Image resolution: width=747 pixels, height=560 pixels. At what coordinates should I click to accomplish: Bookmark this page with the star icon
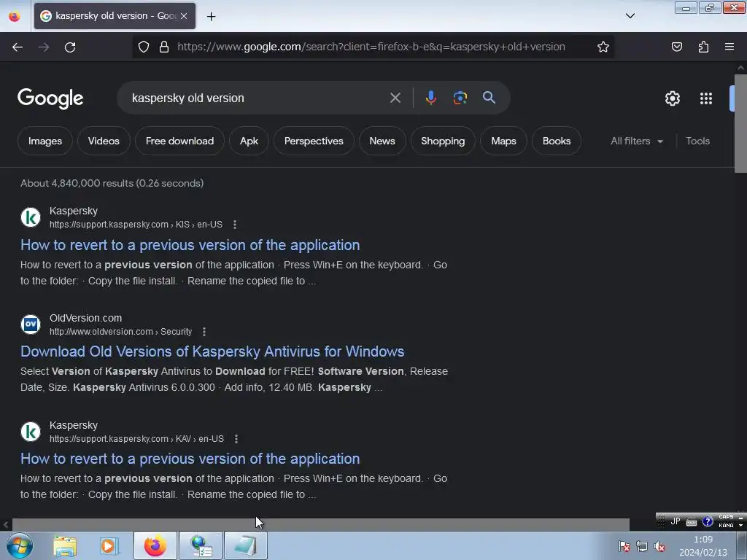point(603,47)
